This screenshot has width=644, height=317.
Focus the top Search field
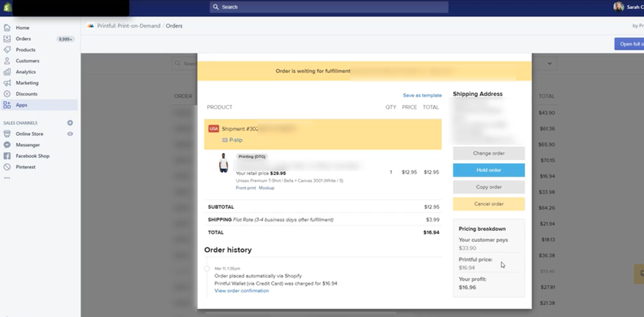[328, 7]
